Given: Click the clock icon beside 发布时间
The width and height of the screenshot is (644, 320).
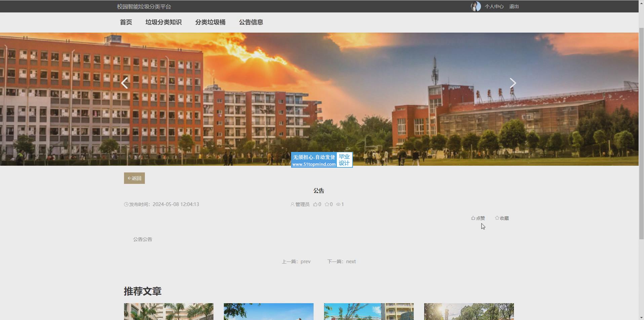Looking at the screenshot, I should coord(126,204).
